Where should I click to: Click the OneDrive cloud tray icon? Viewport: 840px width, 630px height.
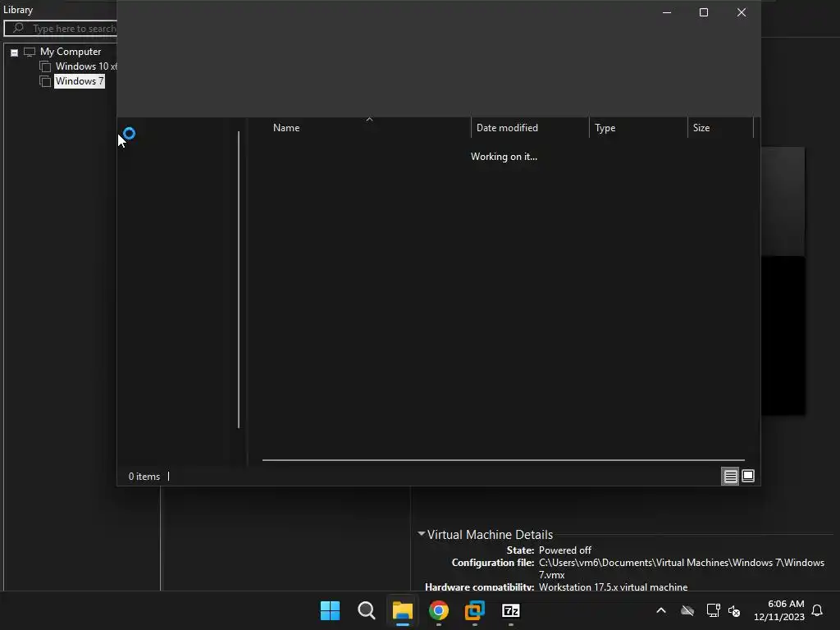tap(687, 610)
